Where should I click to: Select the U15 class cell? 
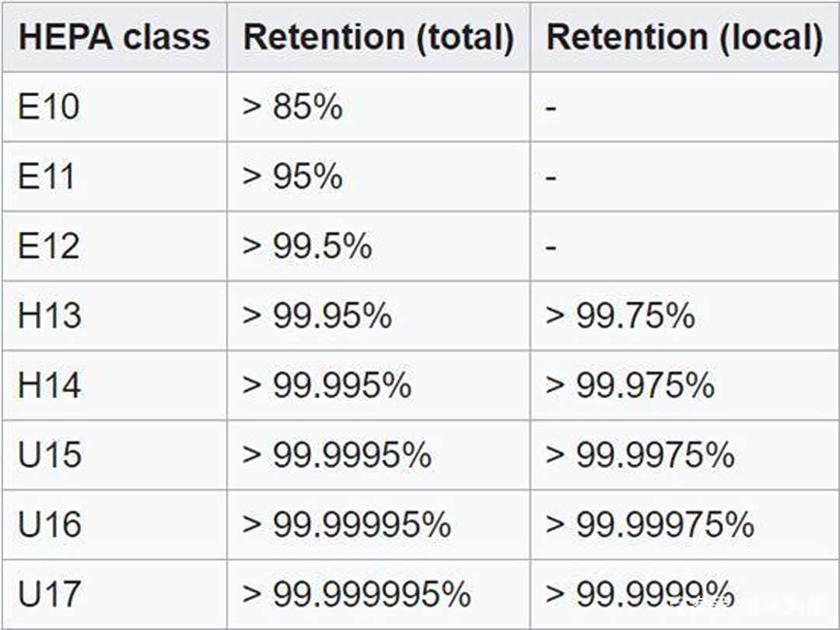tap(49, 455)
